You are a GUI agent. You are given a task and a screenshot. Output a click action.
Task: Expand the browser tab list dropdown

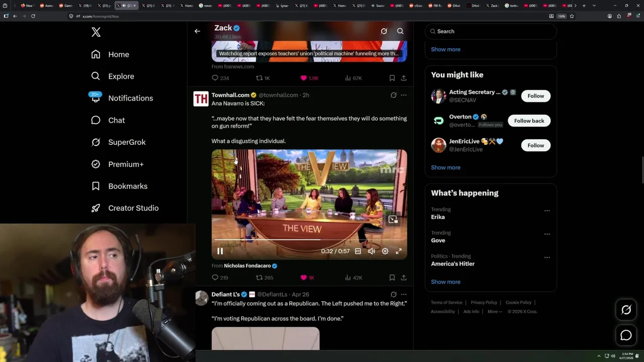(x=594, y=6)
